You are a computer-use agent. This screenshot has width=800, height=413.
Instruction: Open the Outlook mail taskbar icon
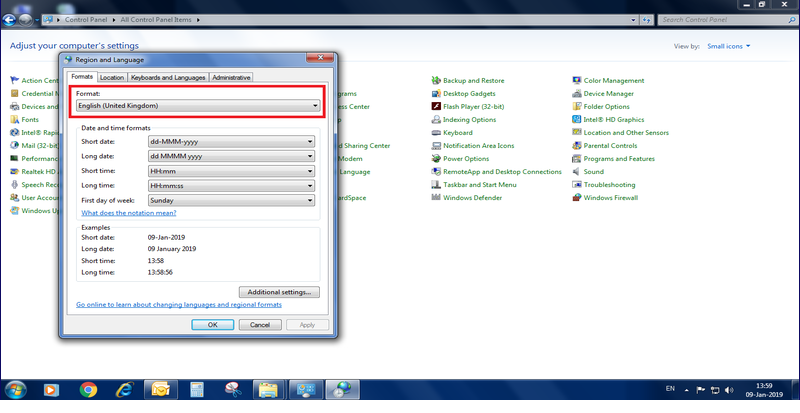click(x=161, y=390)
